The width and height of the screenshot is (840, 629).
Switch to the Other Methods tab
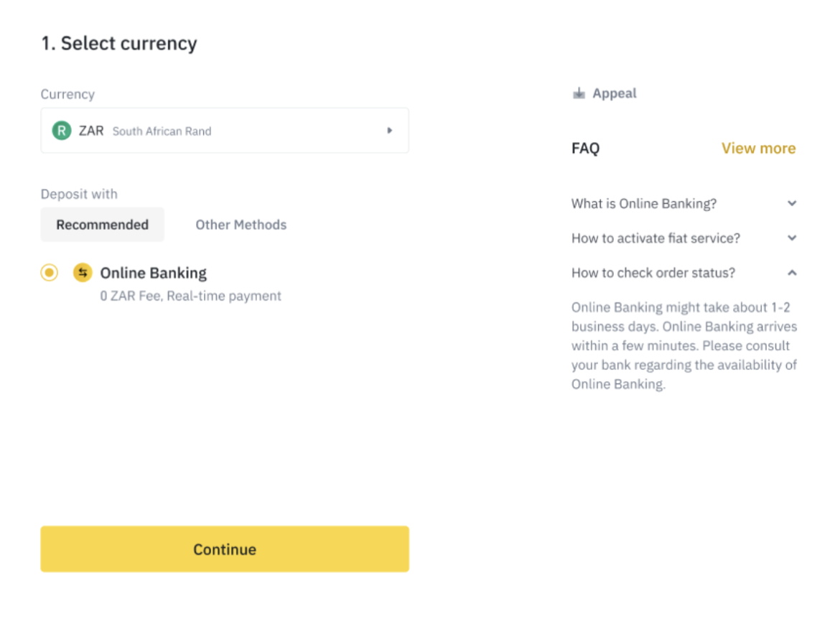click(x=241, y=225)
